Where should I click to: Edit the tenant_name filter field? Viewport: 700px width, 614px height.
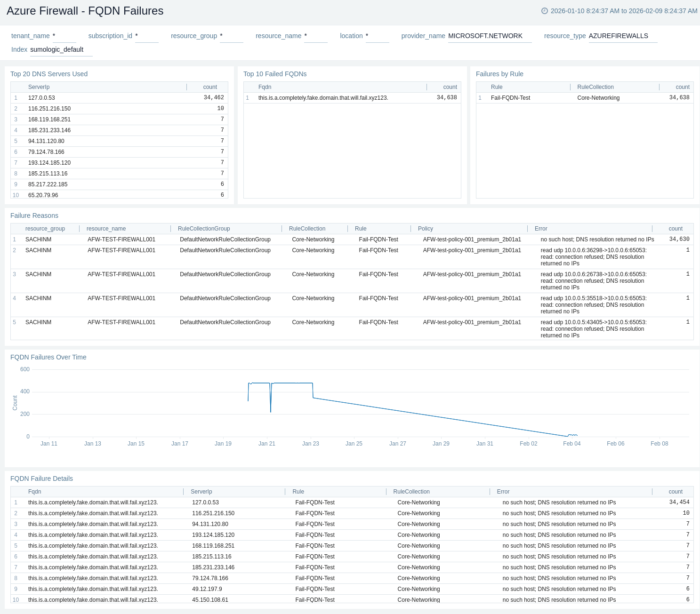point(64,36)
